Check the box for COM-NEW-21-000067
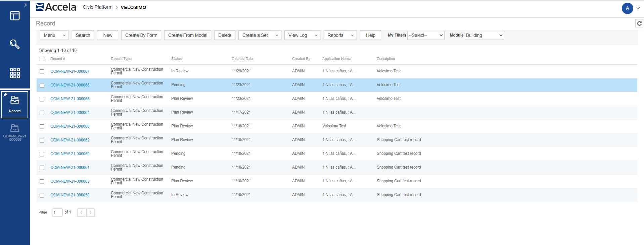 (x=42, y=71)
